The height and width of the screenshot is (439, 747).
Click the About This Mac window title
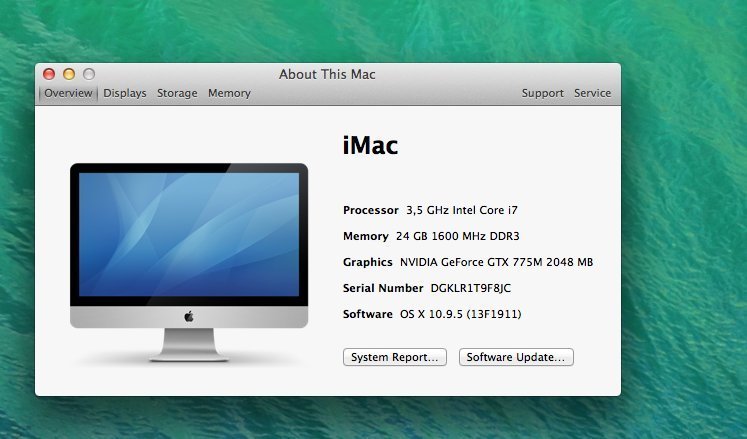[x=327, y=74]
